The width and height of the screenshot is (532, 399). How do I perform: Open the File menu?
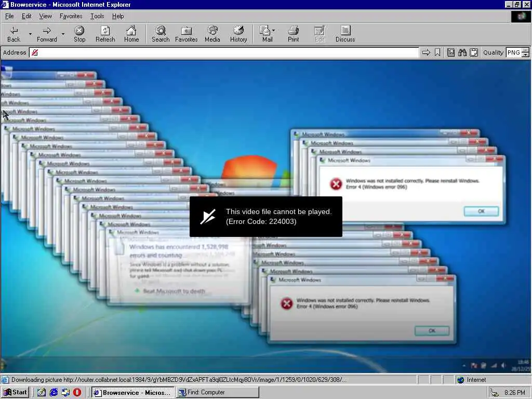tap(9, 16)
